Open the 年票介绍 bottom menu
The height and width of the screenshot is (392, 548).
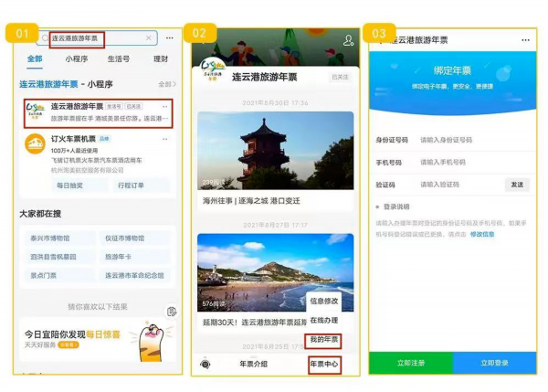pyautogui.click(x=254, y=364)
